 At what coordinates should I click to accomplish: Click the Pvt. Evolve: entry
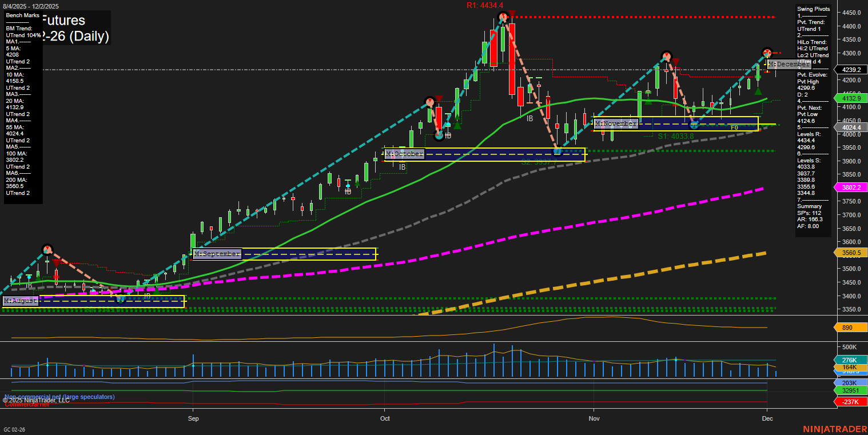(x=813, y=75)
